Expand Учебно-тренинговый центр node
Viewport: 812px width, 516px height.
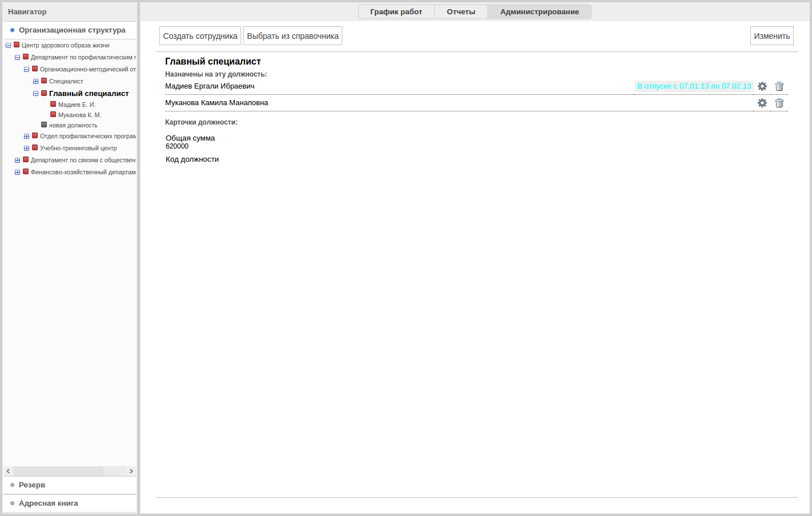tap(26, 149)
